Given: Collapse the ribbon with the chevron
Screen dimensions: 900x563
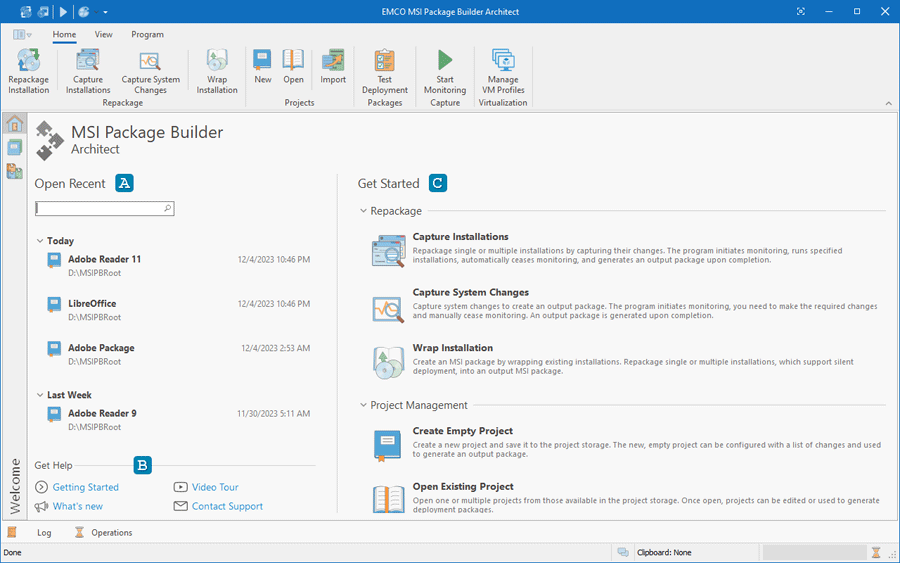Looking at the screenshot, I should coord(889,103).
